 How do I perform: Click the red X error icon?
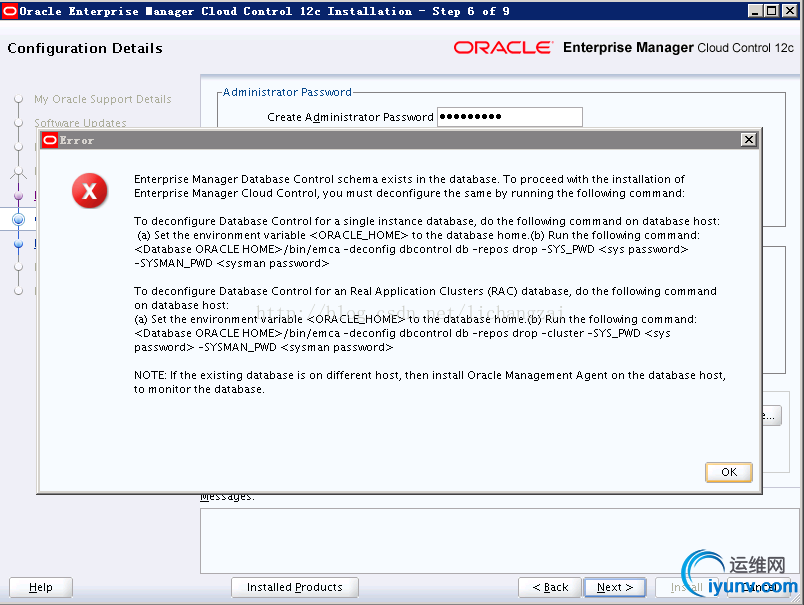point(90,191)
